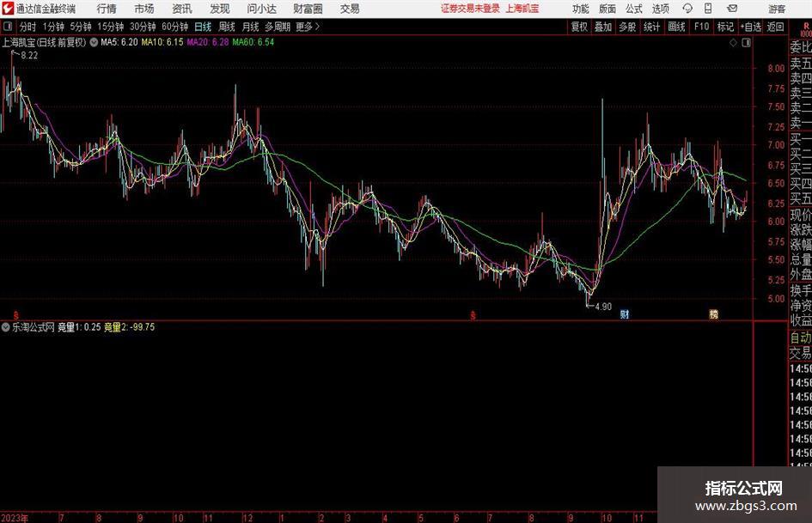Click the 游客 user account label
Viewport: 812px width, 523px height.
click(777, 9)
